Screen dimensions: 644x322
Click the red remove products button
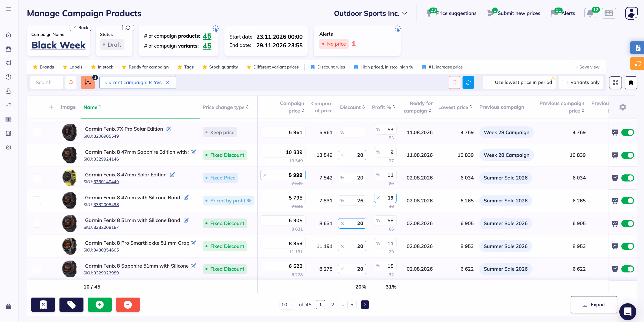(x=128, y=305)
